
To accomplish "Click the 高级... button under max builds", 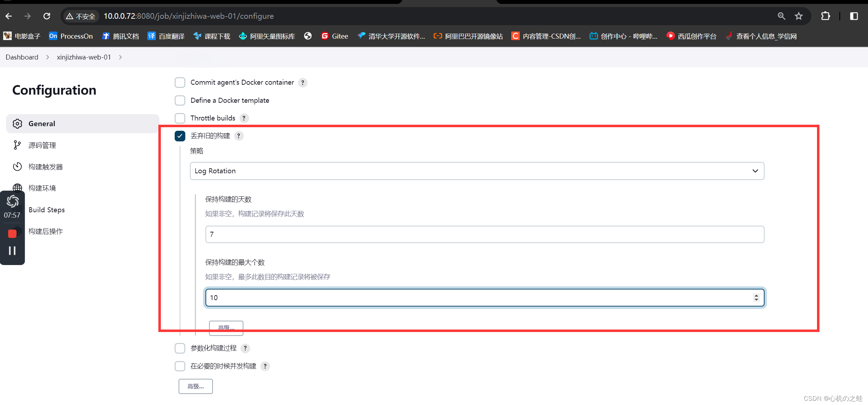I will [226, 328].
